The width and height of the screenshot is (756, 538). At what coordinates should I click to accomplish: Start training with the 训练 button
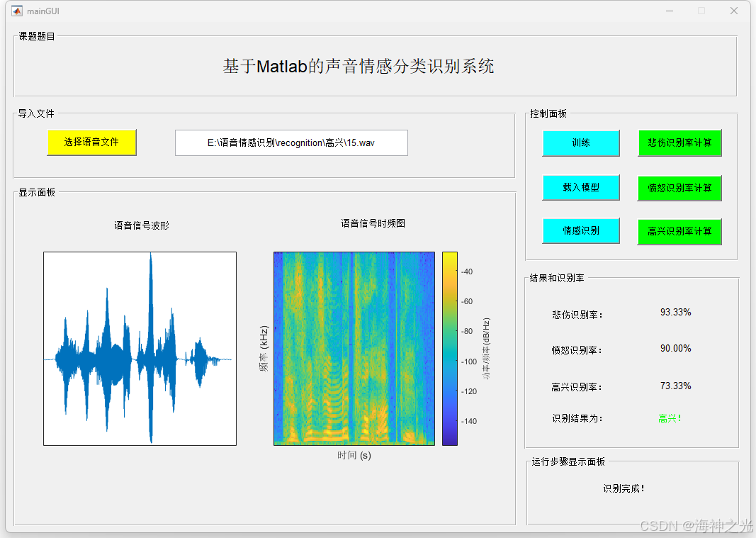pyautogui.click(x=581, y=142)
